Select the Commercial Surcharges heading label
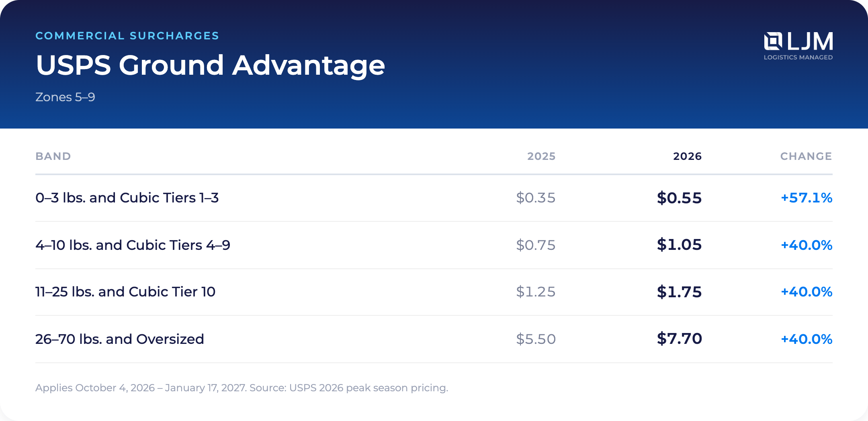868x421 pixels. (127, 36)
